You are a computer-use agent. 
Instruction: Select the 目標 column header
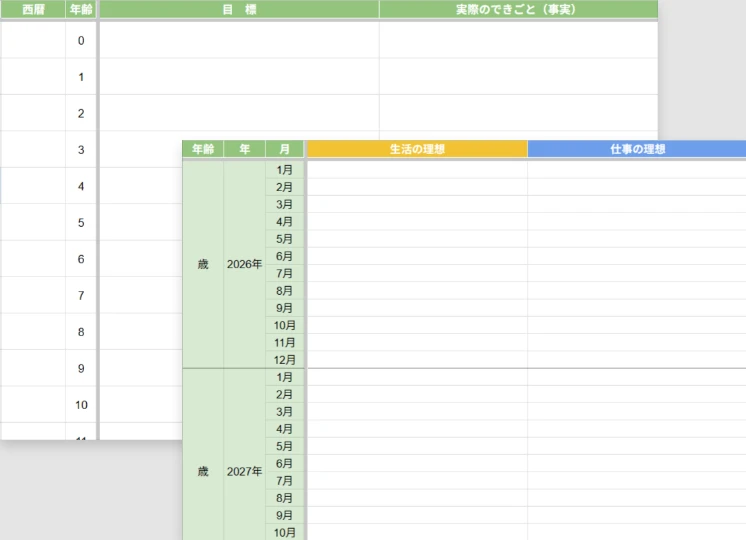tap(239, 9)
